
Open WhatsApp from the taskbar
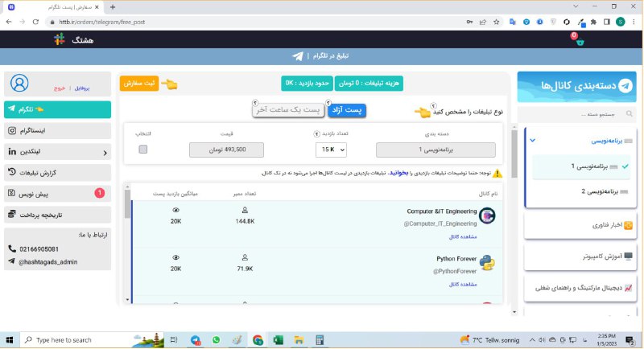[x=216, y=340]
